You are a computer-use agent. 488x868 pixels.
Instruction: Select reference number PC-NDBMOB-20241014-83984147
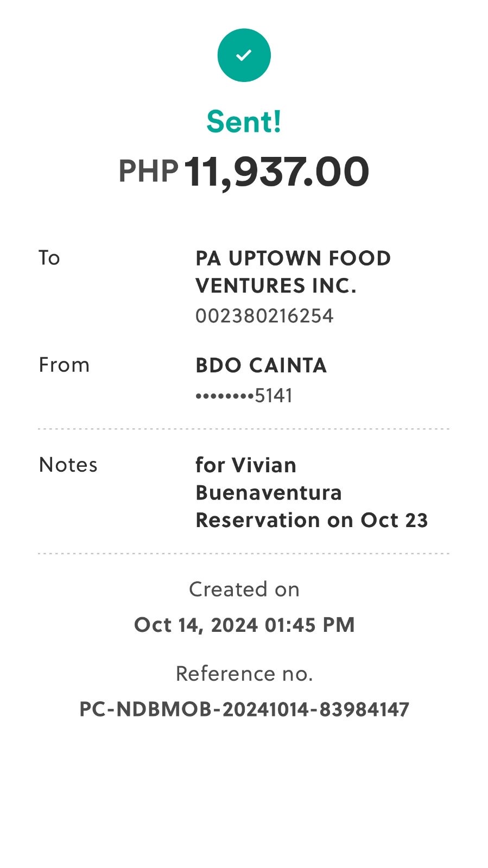(244, 709)
